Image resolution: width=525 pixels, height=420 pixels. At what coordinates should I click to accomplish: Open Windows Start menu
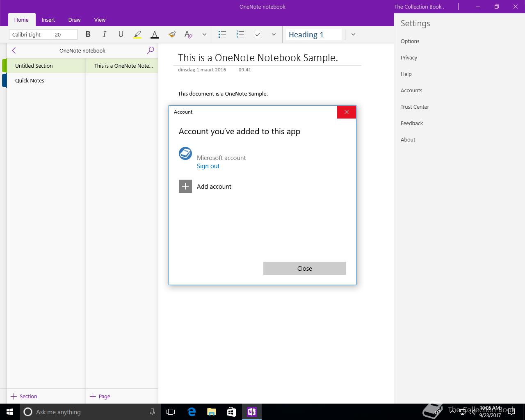pos(10,412)
